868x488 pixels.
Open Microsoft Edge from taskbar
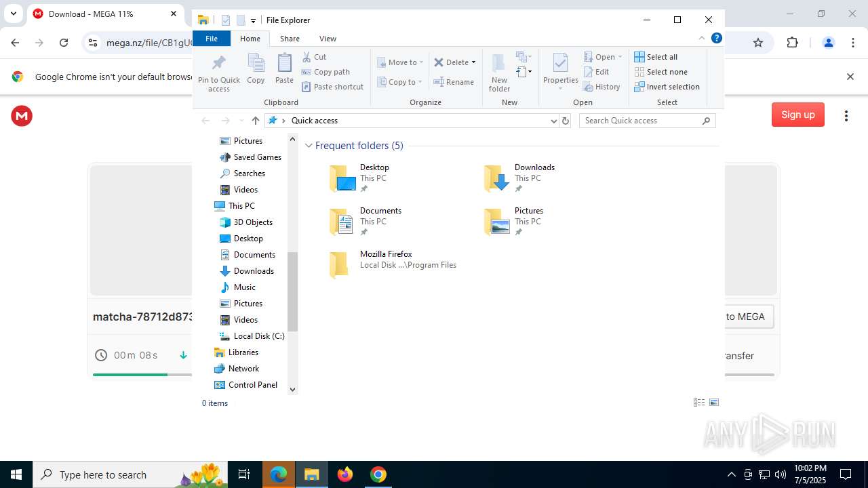[279, 474]
